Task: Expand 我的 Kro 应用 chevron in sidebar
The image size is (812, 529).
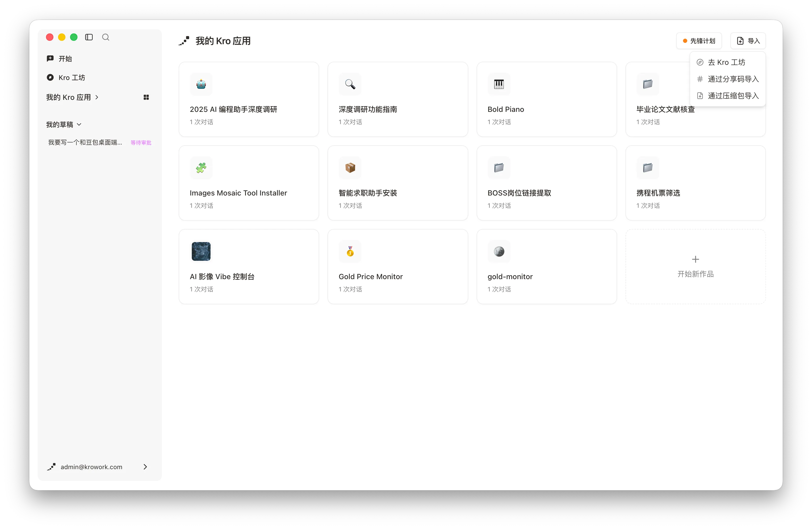Action: [x=97, y=97]
